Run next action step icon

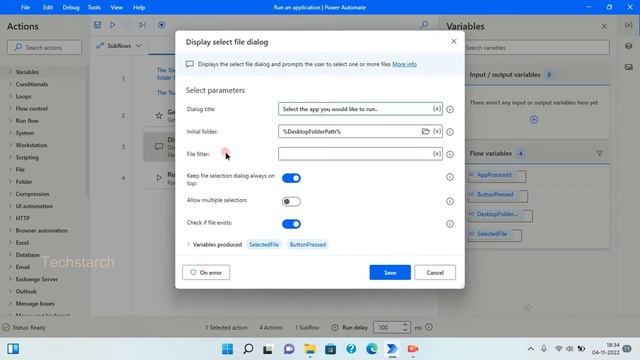pyautogui.click(x=142, y=25)
